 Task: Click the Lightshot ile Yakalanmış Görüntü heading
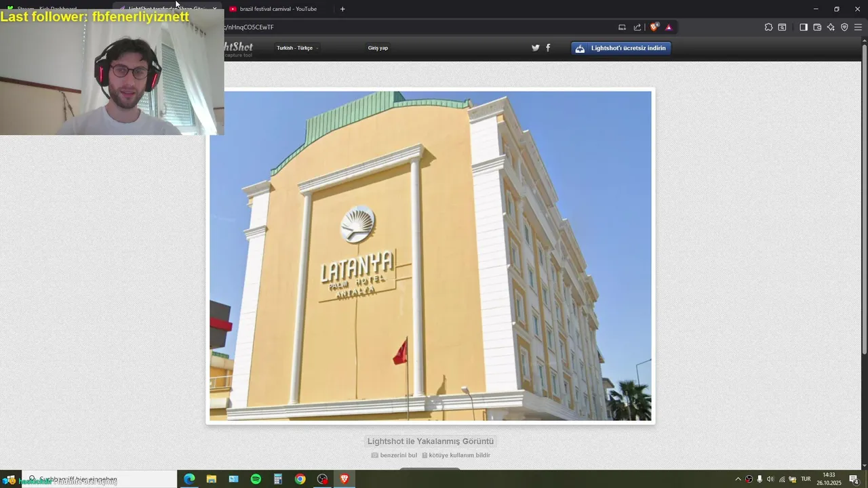pos(431,441)
